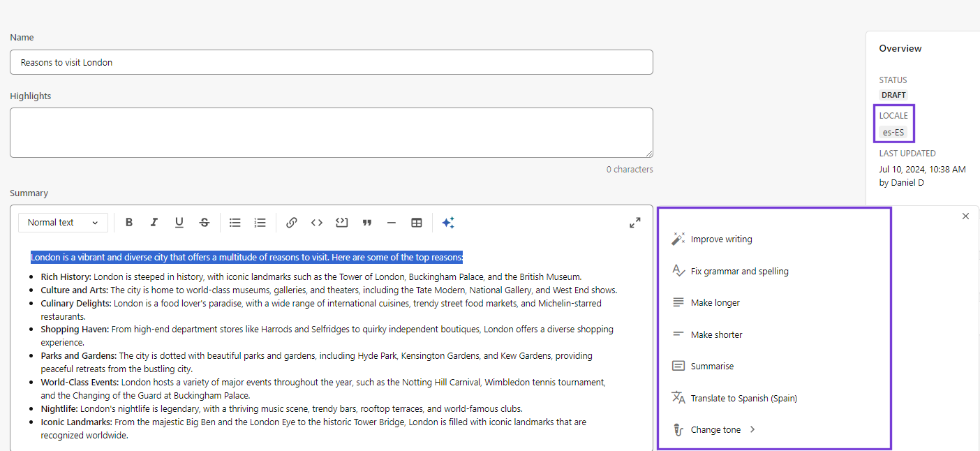Toggle bold formatting in the Summary toolbar
Image resolution: width=980 pixels, height=451 pixels.
point(129,223)
